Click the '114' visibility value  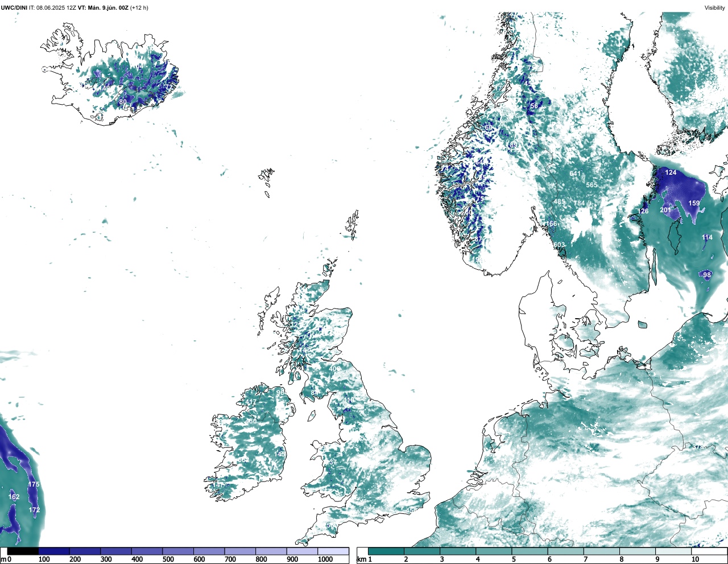click(x=707, y=238)
